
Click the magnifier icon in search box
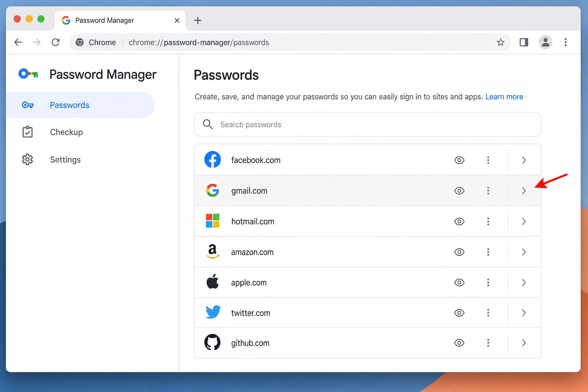pyautogui.click(x=207, y=124)
